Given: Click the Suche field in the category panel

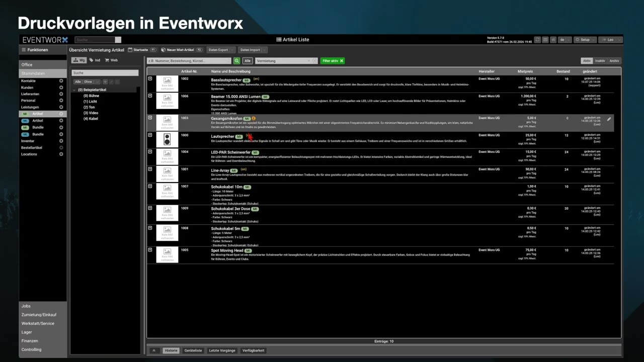Looking at the screenshot, I should [x=105, y=73].
